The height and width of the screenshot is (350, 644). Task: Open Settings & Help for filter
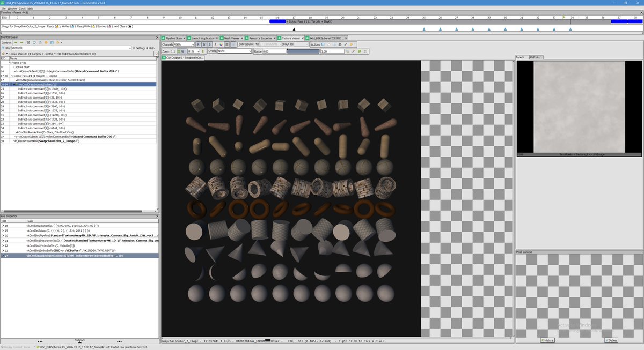click(143, 48)
